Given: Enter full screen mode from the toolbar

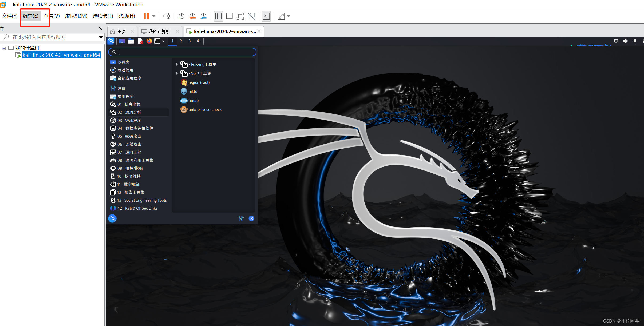Looking at the screenshot, I should [240, 16].
